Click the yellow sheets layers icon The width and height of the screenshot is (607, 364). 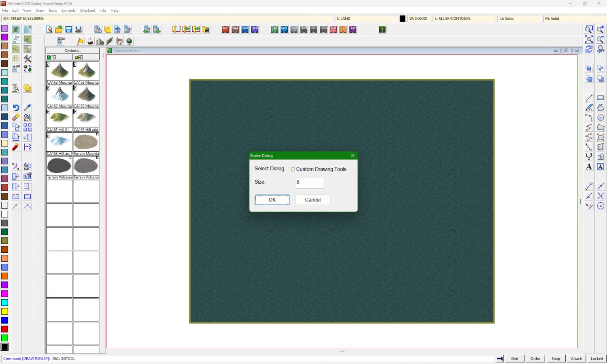coord(27,88)
